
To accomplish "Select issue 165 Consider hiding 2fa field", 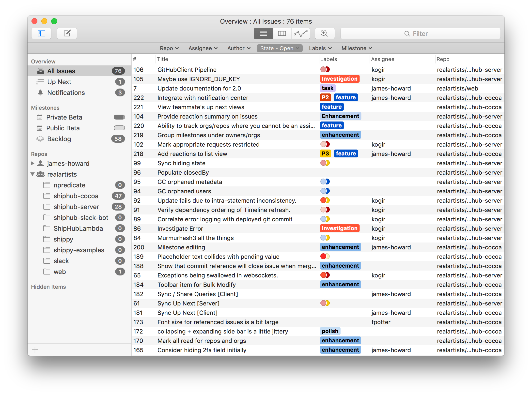I will coord(318,350).
